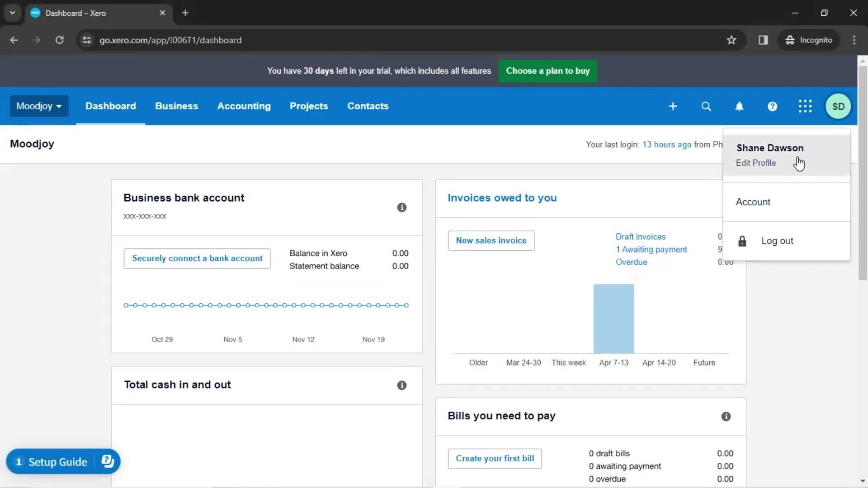868x488 pixels.
Task: Click Business bank account info icon
Action: pos(401,207)
